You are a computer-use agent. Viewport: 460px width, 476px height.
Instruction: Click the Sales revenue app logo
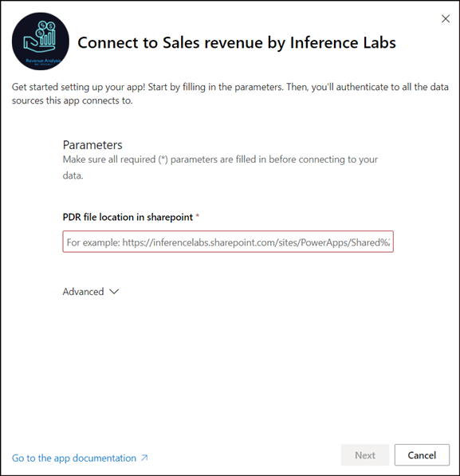tap(41, 41)
